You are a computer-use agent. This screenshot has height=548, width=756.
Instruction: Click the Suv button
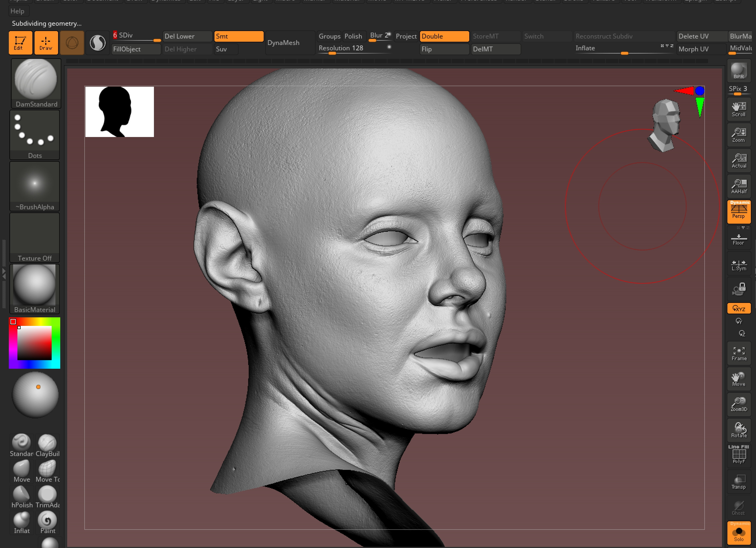point(226,49)
